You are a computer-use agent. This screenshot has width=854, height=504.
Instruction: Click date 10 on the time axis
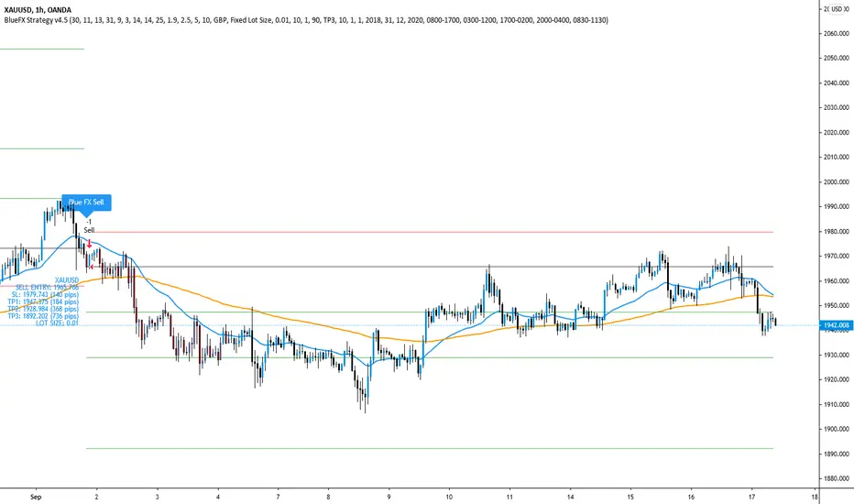pyautogui.click(x=449, y=497)
